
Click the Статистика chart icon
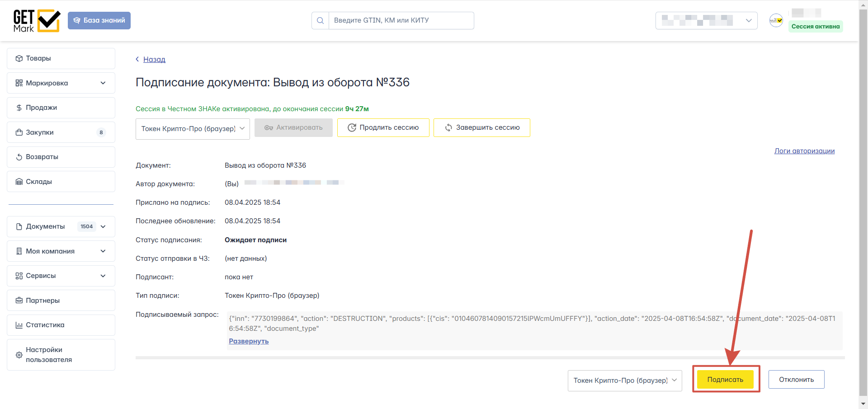[x=19, y=325]
